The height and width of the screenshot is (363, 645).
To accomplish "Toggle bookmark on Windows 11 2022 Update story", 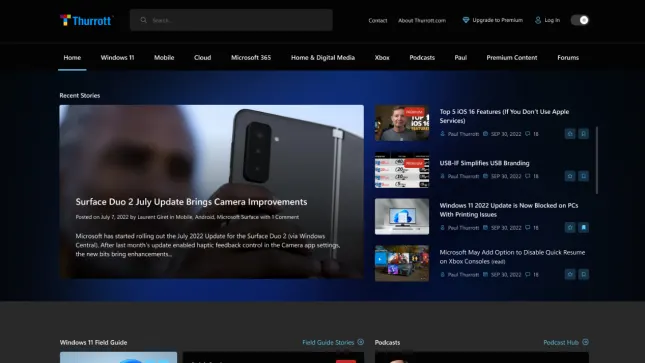I will click(x=583, y=228).
